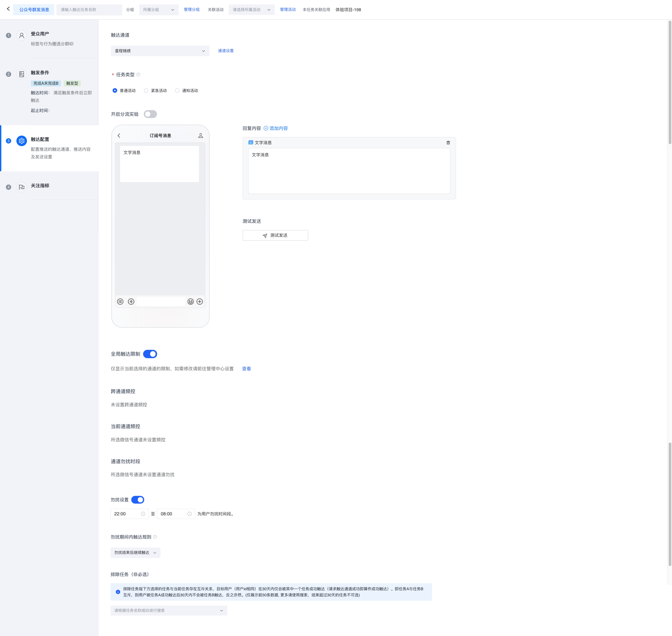
Task: Click the 通道设置 link
Action: coord(226,51)
